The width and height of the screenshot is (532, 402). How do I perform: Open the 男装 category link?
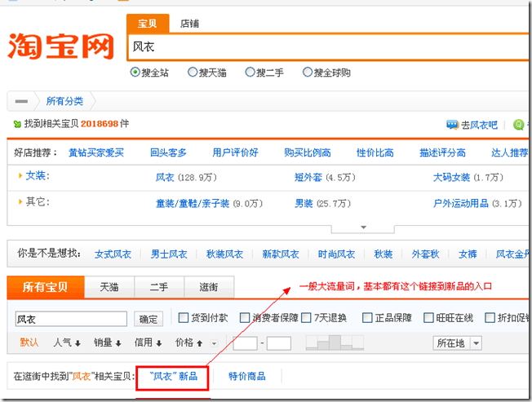tap(304, 203)
